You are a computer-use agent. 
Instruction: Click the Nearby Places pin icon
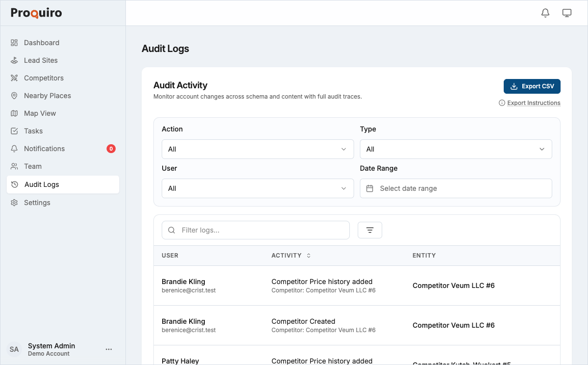click(14, 95)
